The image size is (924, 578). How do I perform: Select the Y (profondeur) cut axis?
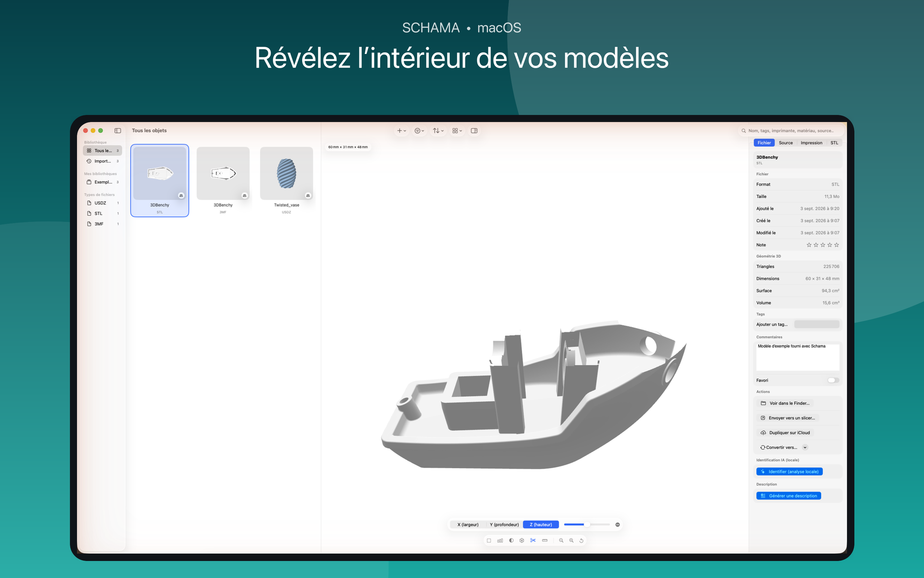(504, 525)
